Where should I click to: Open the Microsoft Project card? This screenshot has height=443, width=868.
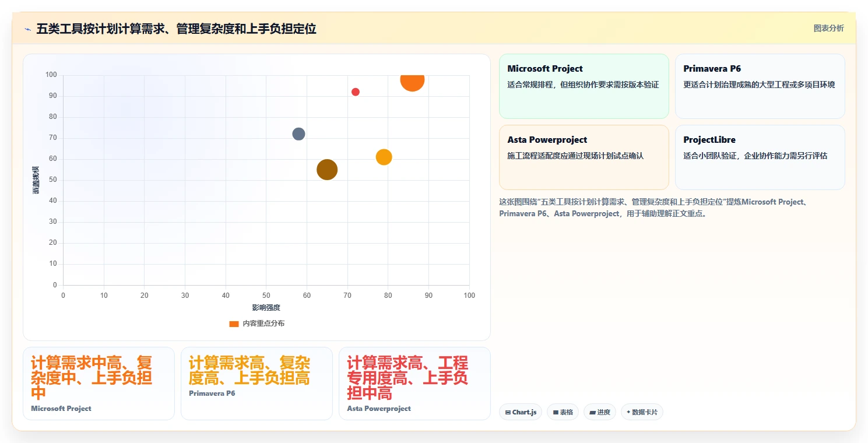click(584, 86)
